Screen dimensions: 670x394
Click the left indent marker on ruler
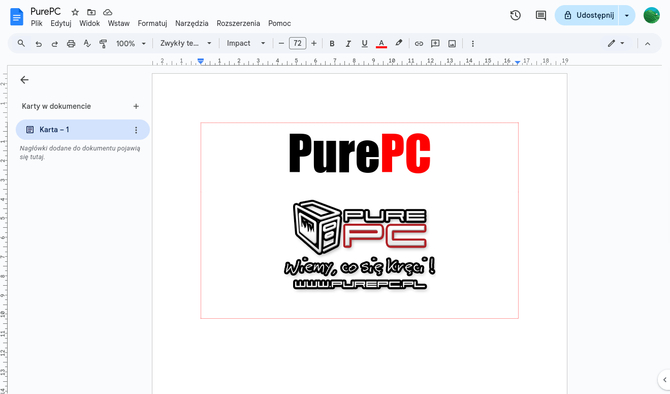200,62
